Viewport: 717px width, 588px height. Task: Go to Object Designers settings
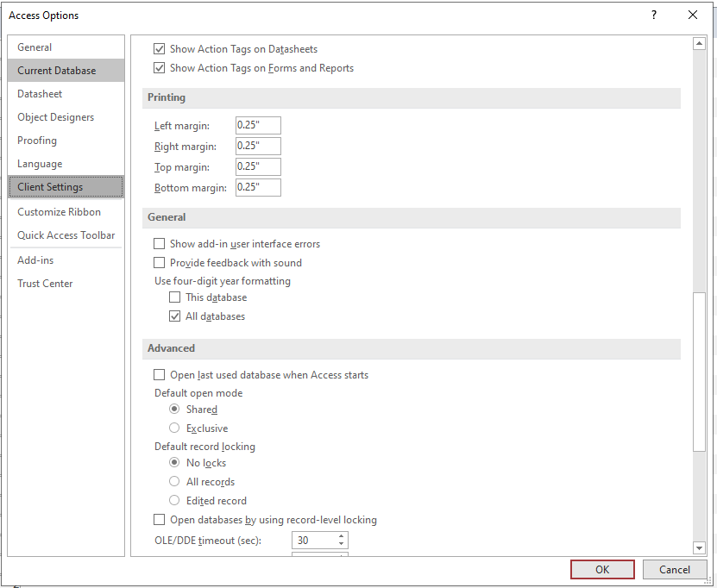66,117
